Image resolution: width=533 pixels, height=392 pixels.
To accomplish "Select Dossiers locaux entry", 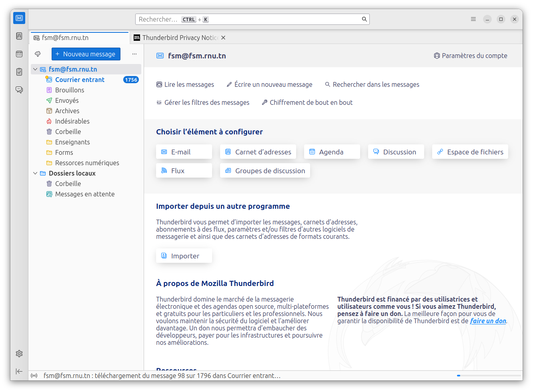I will pos(86,173).
